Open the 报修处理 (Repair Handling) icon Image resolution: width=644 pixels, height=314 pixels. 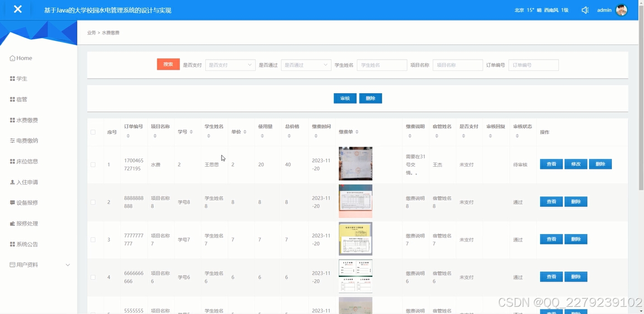(x=12, y=223)
